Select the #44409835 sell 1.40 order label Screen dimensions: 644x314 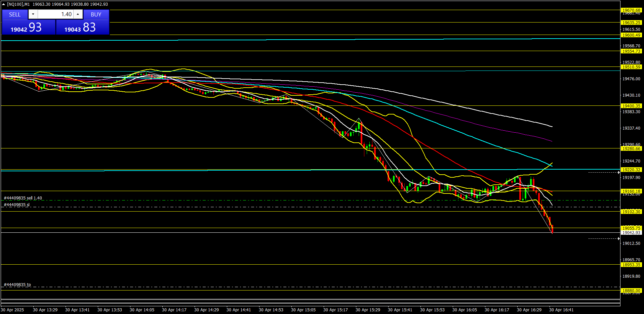[23, 198]
